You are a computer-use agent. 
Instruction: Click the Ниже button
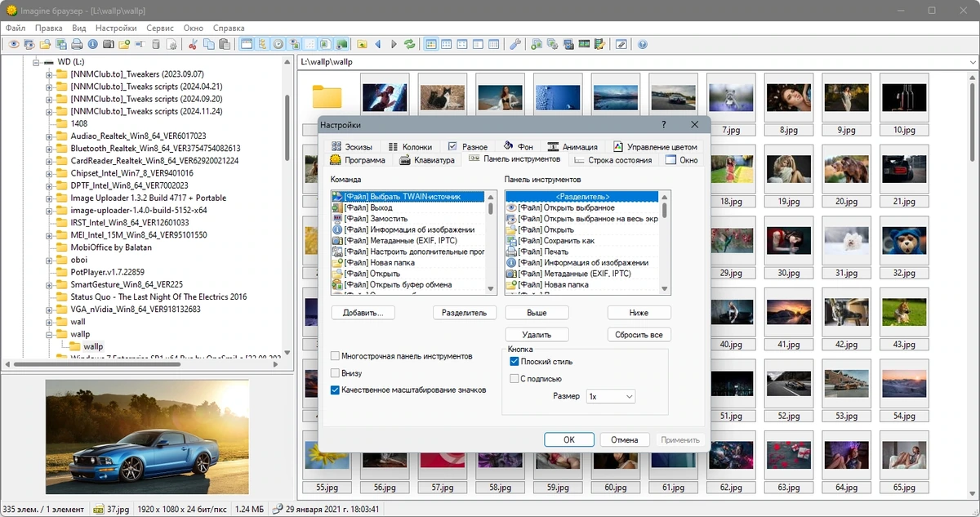[x=639, y=313]
